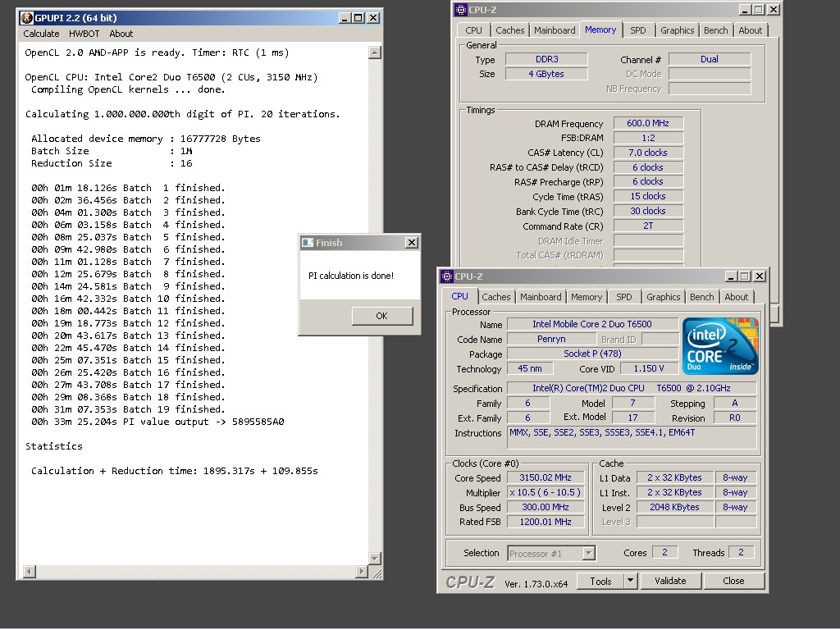Select Bench tab in rear CPU-Z window
The width and height of the screenshot is (840, 630).
point(715,30)
